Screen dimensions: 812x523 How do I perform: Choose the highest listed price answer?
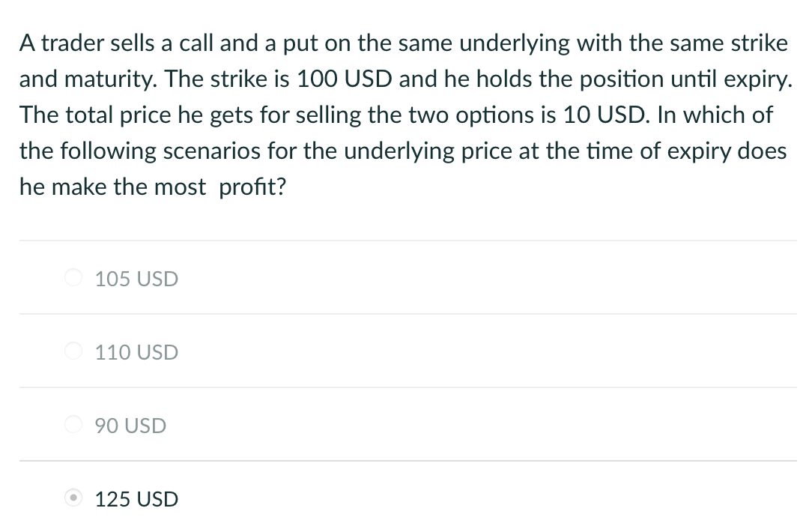(x=136, y=498)
